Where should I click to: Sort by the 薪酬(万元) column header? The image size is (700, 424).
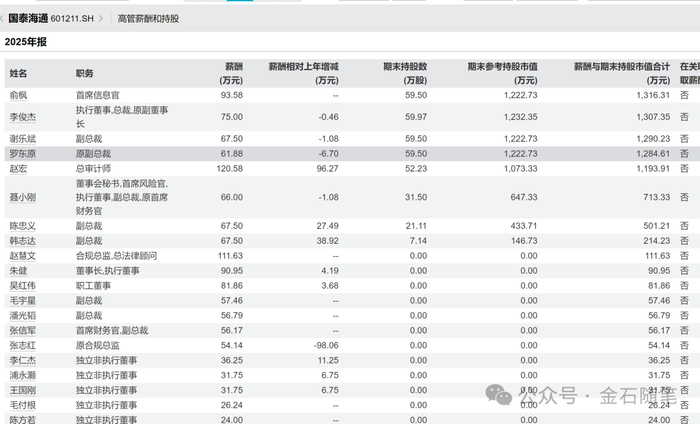coord(231,74)
